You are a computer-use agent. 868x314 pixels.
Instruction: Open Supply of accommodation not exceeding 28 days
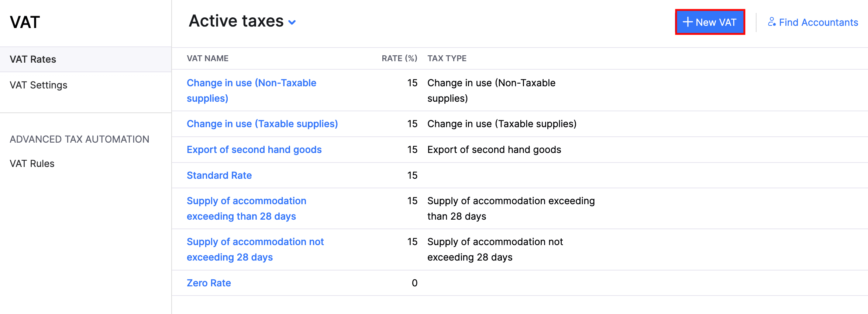pyautogui.click(x=255, y=242)
